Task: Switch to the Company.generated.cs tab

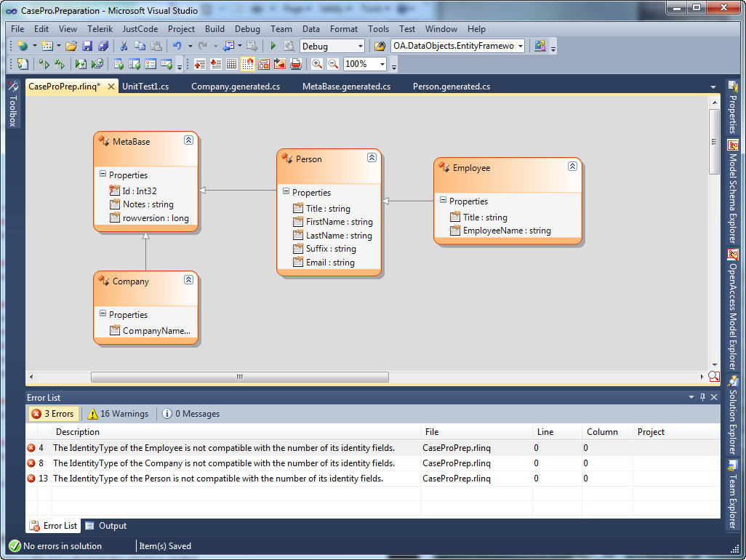Action: click(x=235, y=87)
